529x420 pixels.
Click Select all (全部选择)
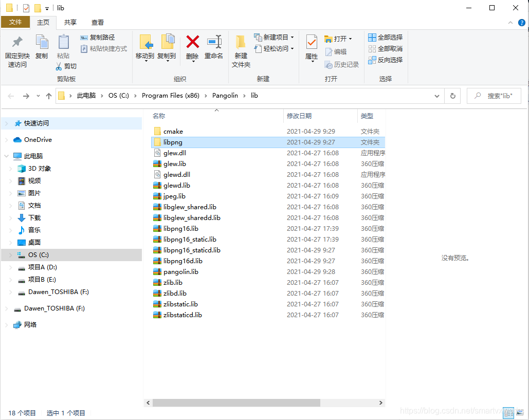pos(385,37)
